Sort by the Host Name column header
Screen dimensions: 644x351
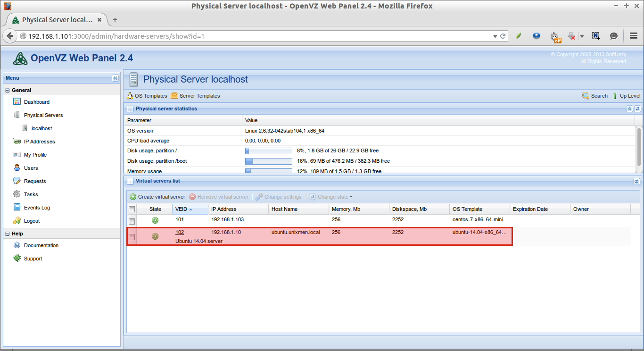coord(299,209)
